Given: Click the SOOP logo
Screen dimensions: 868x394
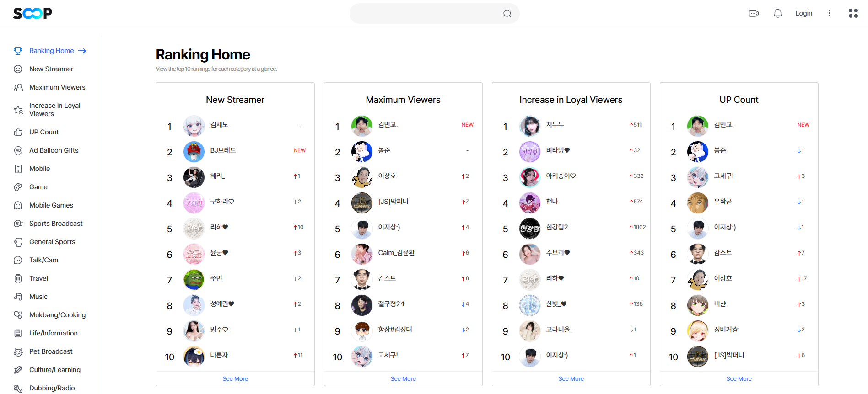Looking at the screenshot, I should coord(32,14).
